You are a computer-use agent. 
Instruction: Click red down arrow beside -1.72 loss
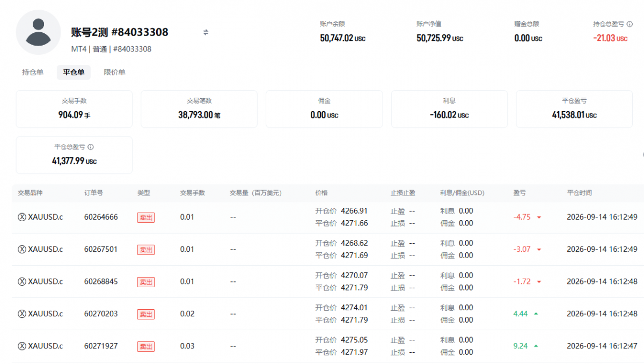pos(539,282)
